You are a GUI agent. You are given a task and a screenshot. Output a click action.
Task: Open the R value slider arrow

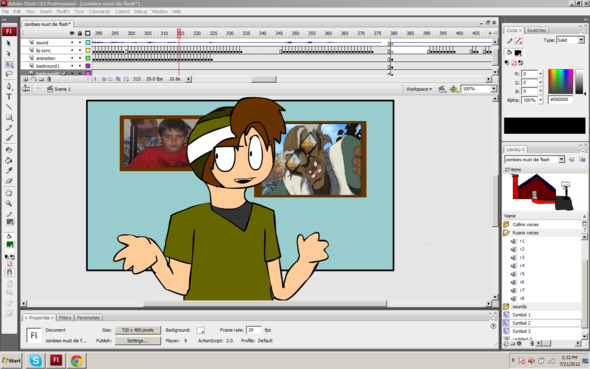541,74
